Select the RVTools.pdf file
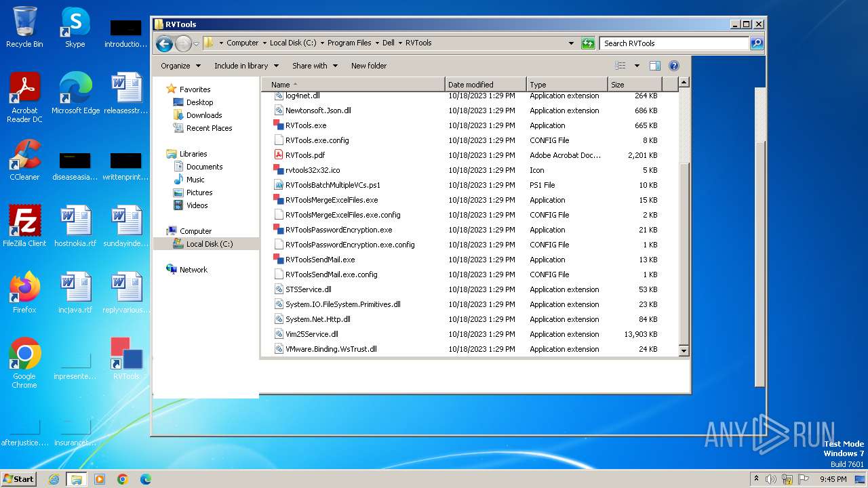868x488 pixels. pyautogui.click(x=305, y=155)
